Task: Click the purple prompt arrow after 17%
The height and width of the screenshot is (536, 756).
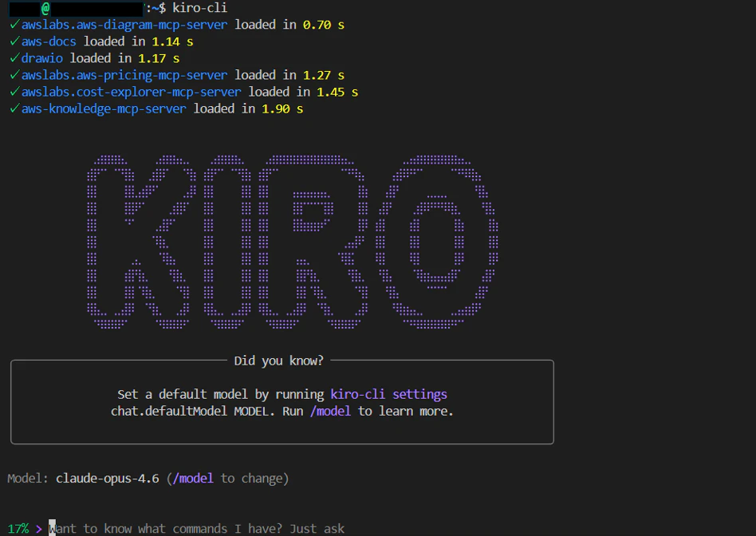Action: click(x=38, y=530)
